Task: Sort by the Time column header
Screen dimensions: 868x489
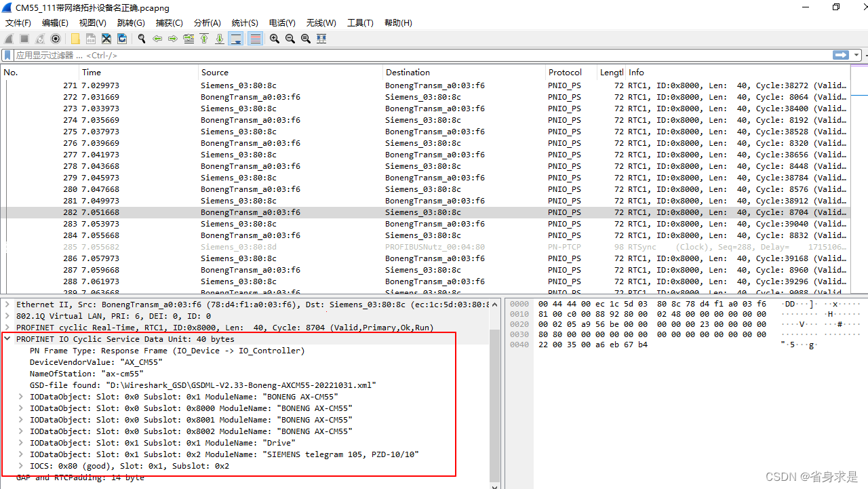Action: pyautogui.click(x=139, y=73)
